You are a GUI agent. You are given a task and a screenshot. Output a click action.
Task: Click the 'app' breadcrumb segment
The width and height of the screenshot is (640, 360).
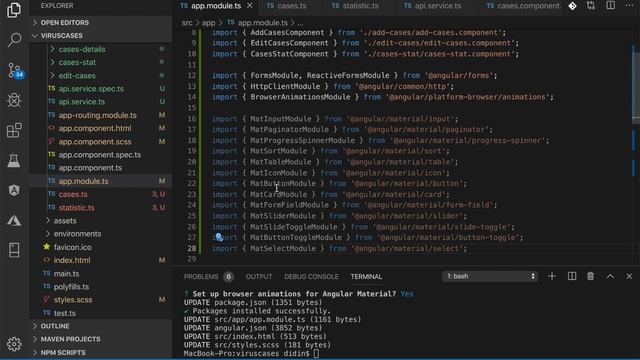(x=208, y=23)
